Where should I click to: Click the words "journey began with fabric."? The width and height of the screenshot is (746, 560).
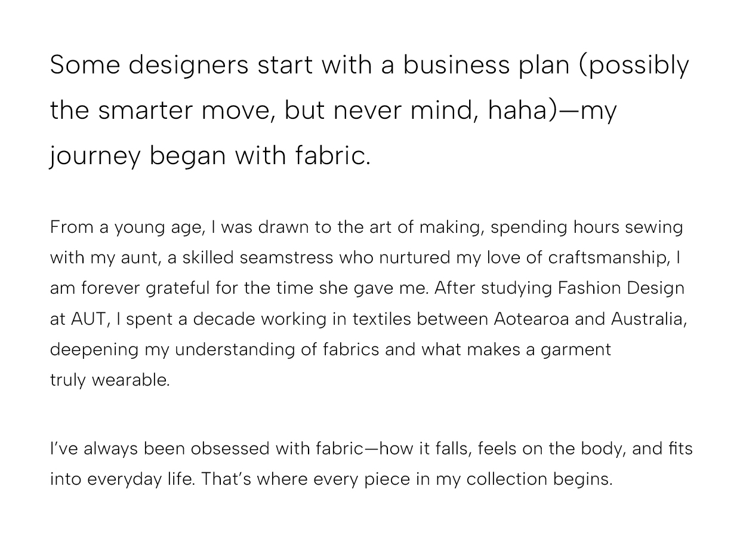210,156
